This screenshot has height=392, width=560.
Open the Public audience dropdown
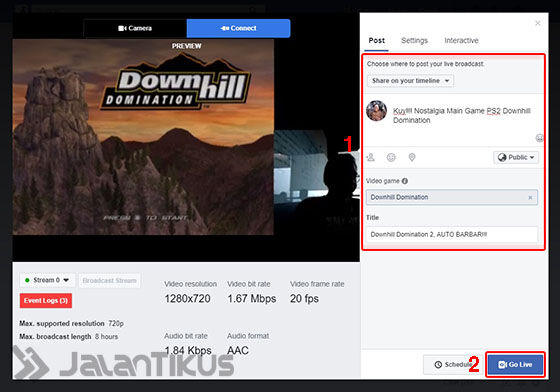516,157
